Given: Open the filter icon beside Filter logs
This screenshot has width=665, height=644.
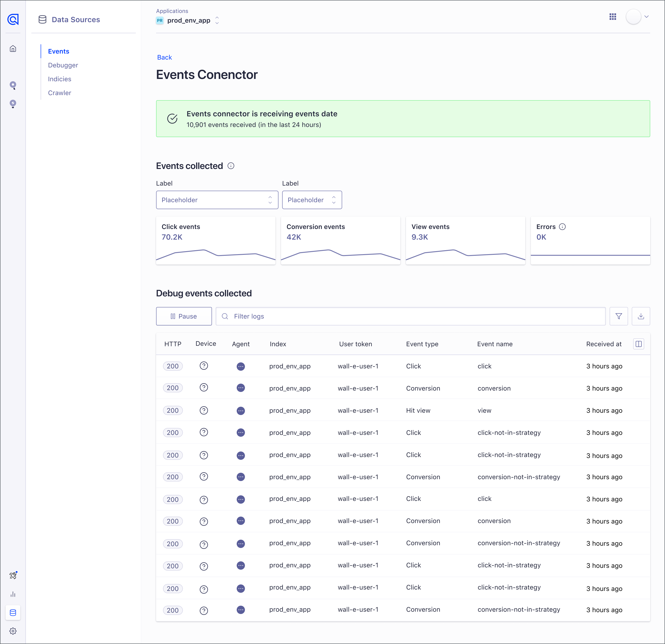Looking at the screenshot, I should tap(619, 316).
